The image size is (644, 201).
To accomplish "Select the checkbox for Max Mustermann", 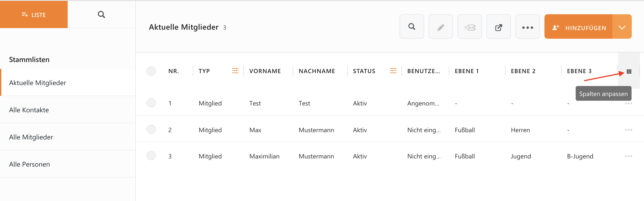I will (x=151, y=129).
